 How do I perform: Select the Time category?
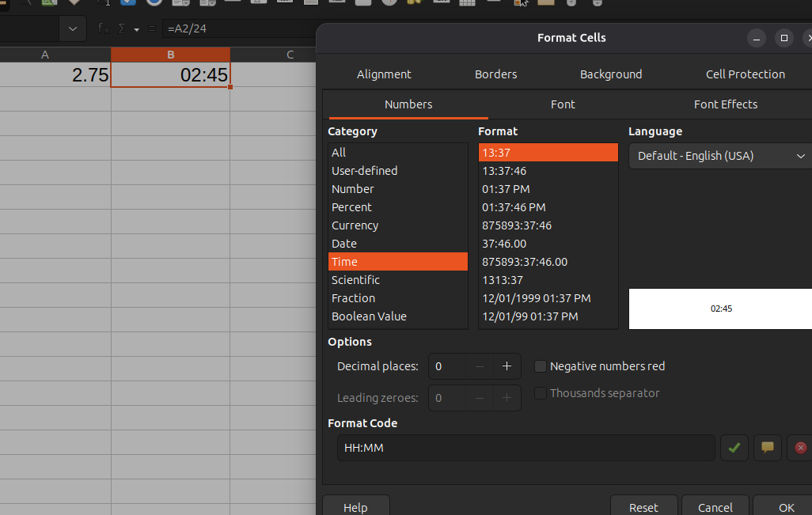(x=398, y=262)
